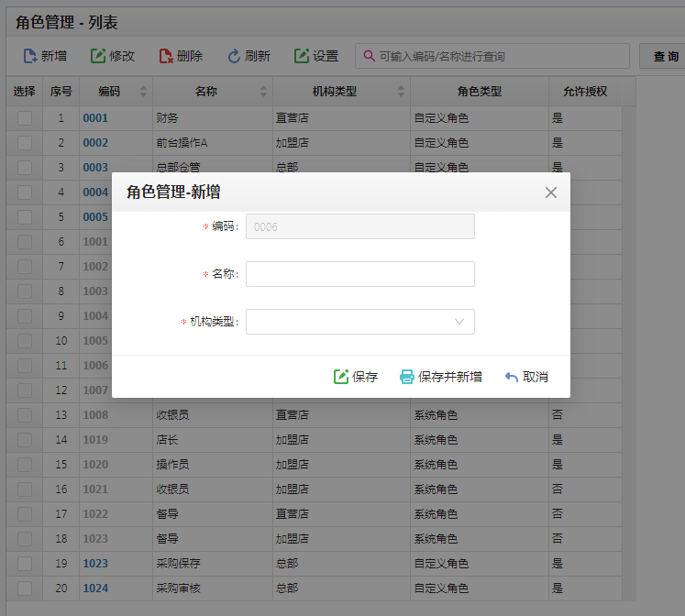
Task: Click 采购审核 name cell
Action: (x=178, y=588)
